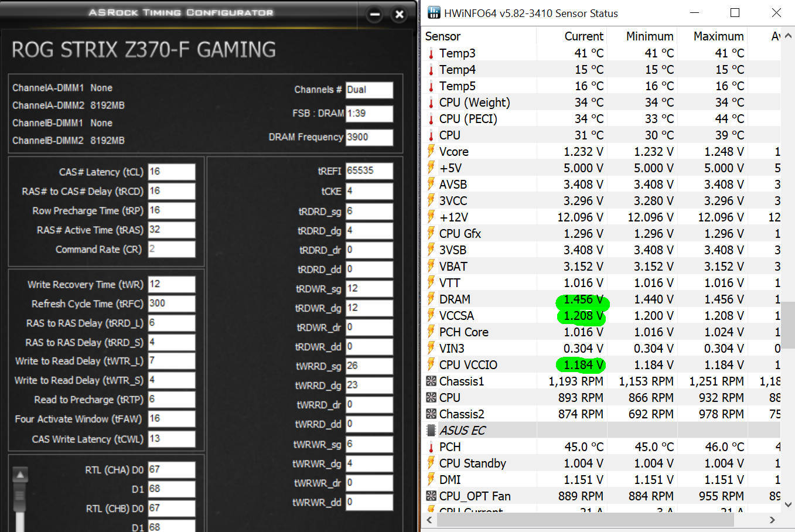This screenshot has width=795, height=532.
Task: Click the ChannelA-DIMM2 8192MB entry
Action: point(69,105)
